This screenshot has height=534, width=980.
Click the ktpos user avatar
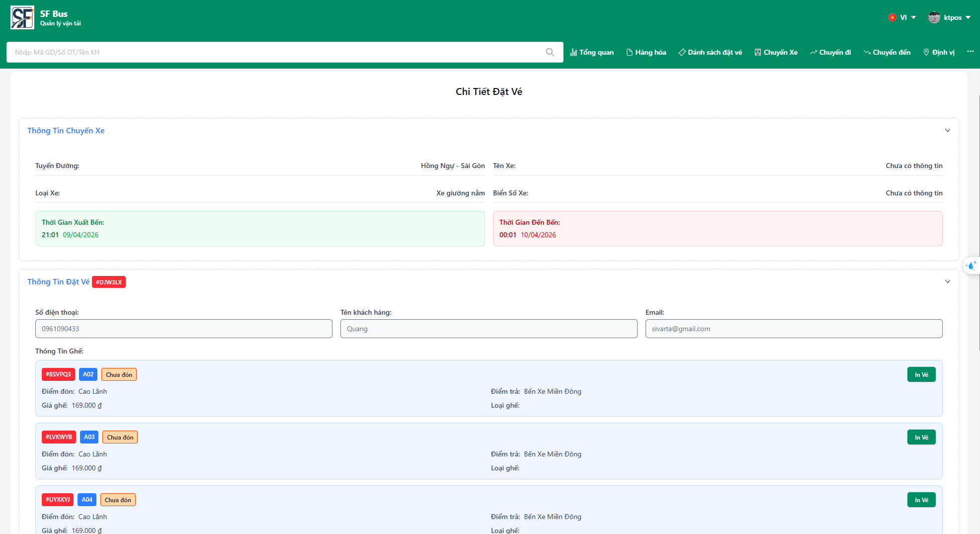[934, 17]
